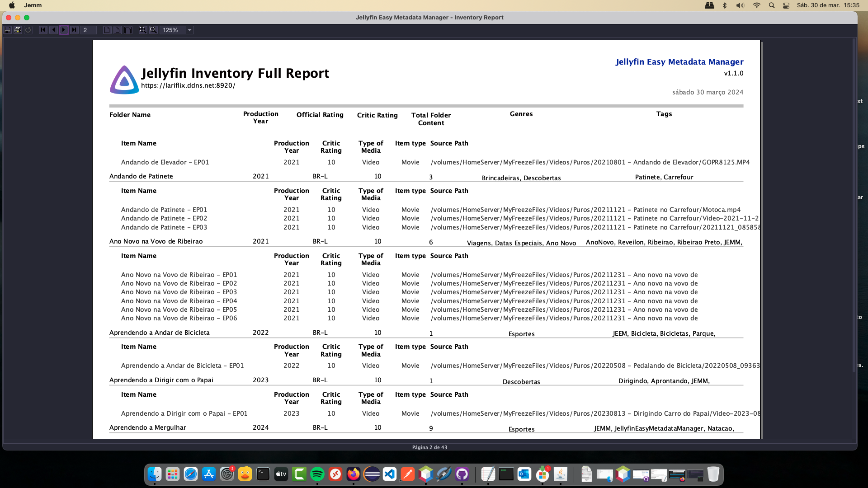Jump to the last page
Image resolution: width=868 pixels, height=488 pixels.
tap(74, 30)
